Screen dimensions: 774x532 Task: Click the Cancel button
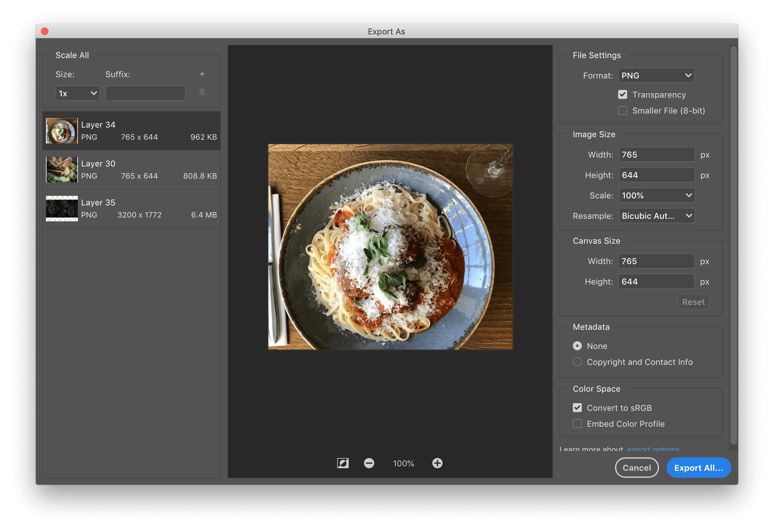coord(637,468)
